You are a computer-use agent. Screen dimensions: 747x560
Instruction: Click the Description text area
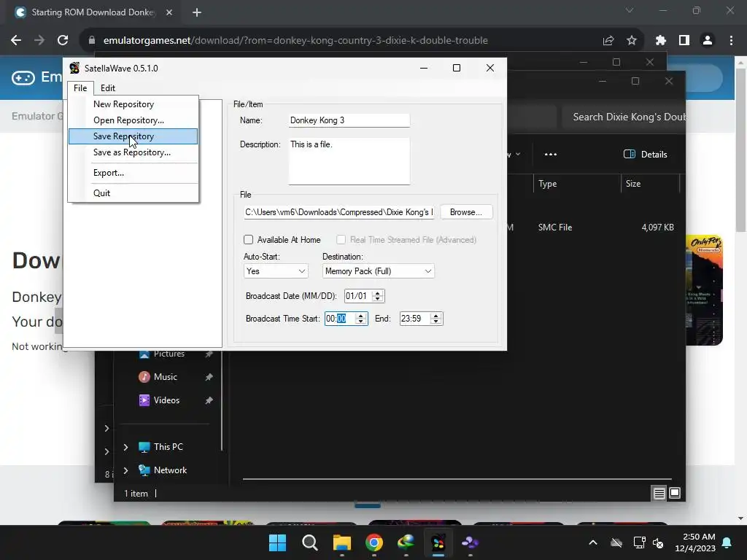coord(349,161)
